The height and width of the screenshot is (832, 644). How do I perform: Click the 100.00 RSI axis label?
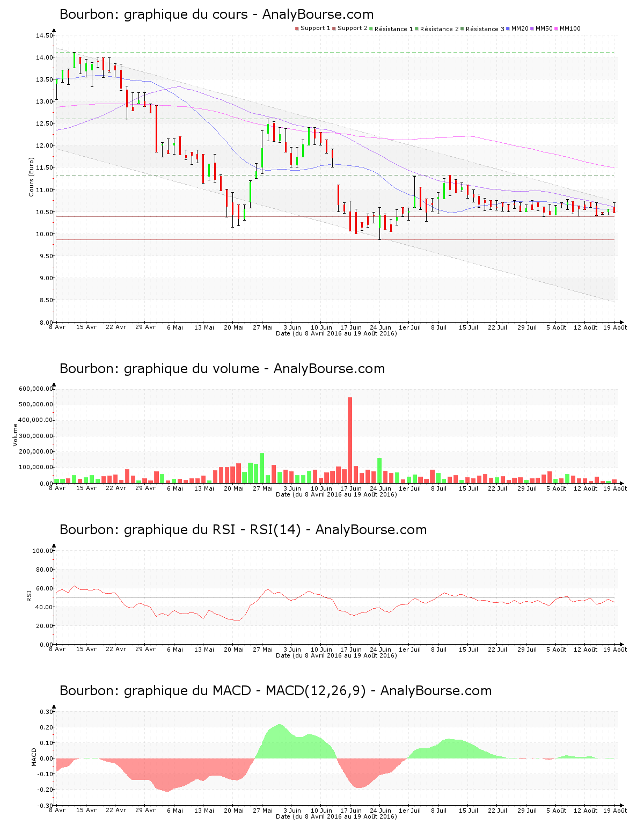coord(42,551)
